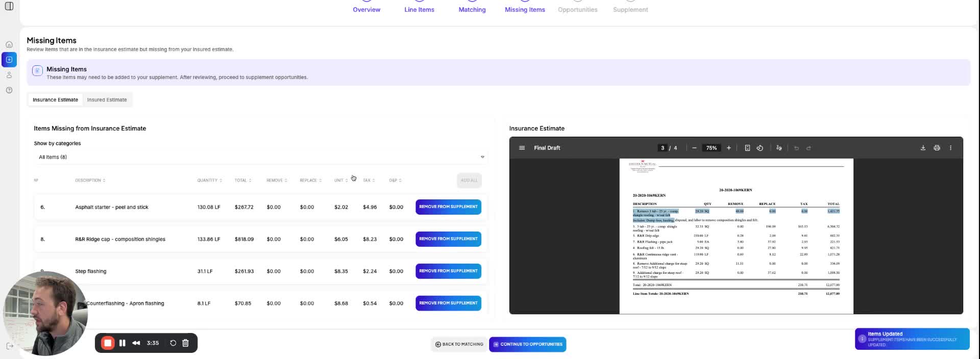This screenshot has height=359, width=980.
Task: Click the logout icon at the sidebar bottom
Action: point(9,346)
